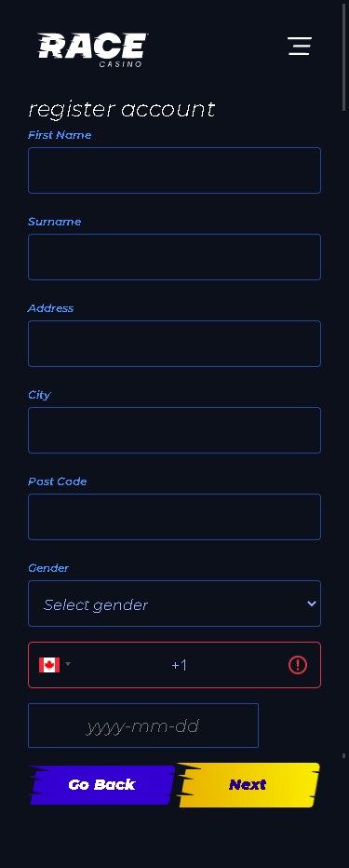Click the Go Back button
The width and height of the screenshot is (349, 868).
click(x=101, y=785)
